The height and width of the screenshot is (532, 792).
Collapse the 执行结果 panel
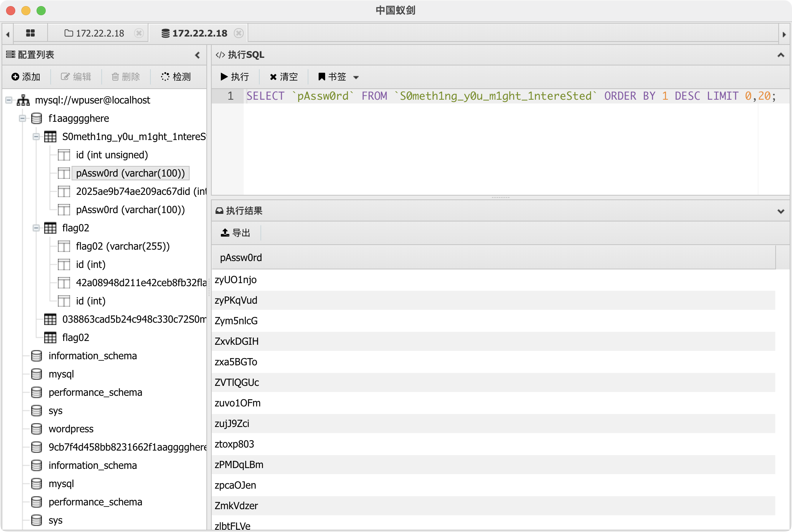pyautogui.click(x=781, y=211)
